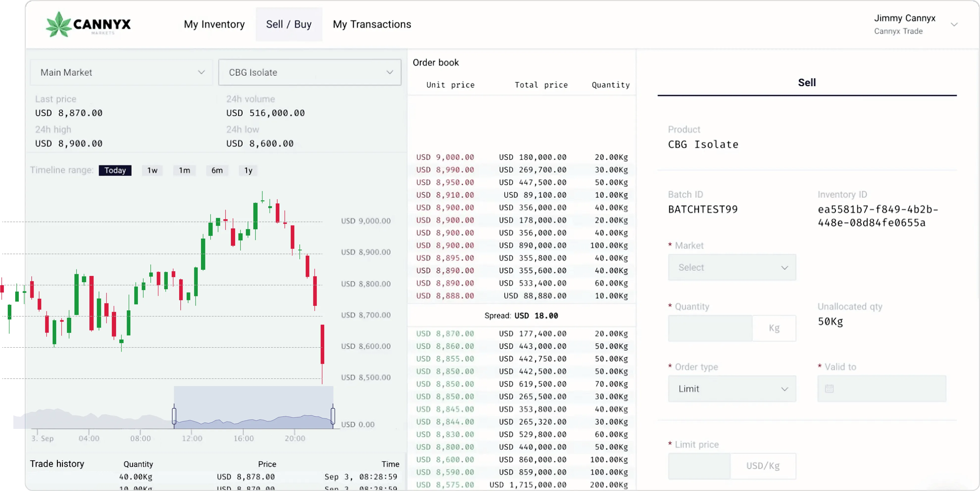Set timeline range to 6m
This screenshot has height=491, width=980.
pyautogui.click(x=217, y=170)
